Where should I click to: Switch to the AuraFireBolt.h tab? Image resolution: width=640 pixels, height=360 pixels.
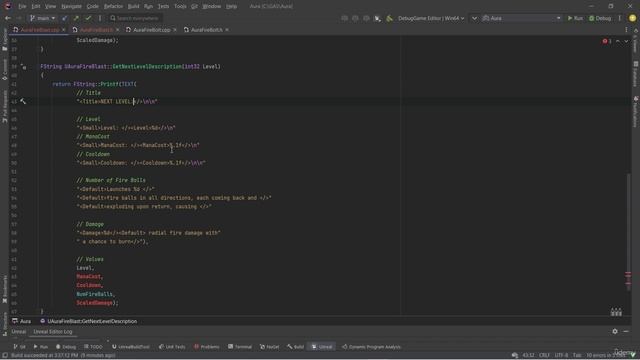click(206, 30)
